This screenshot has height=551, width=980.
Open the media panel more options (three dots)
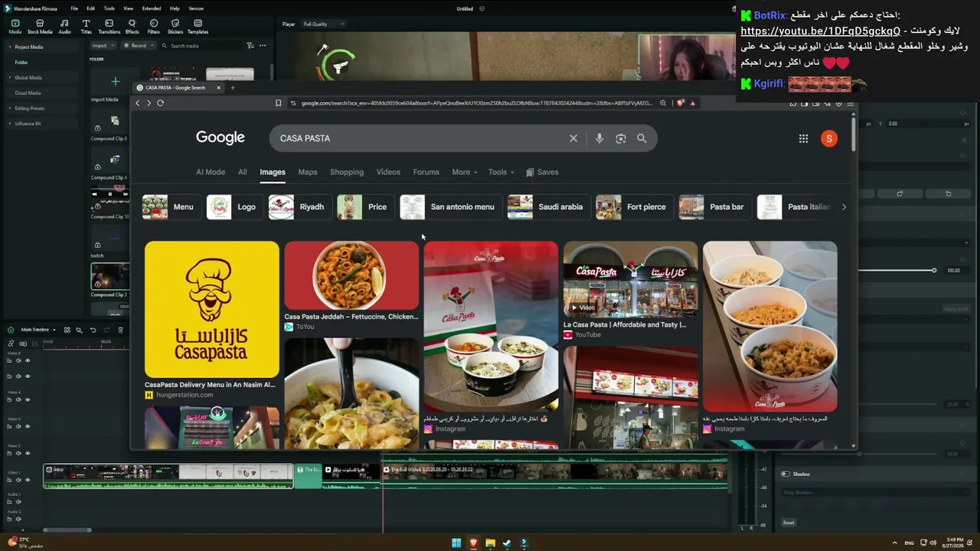coord(263,46)
